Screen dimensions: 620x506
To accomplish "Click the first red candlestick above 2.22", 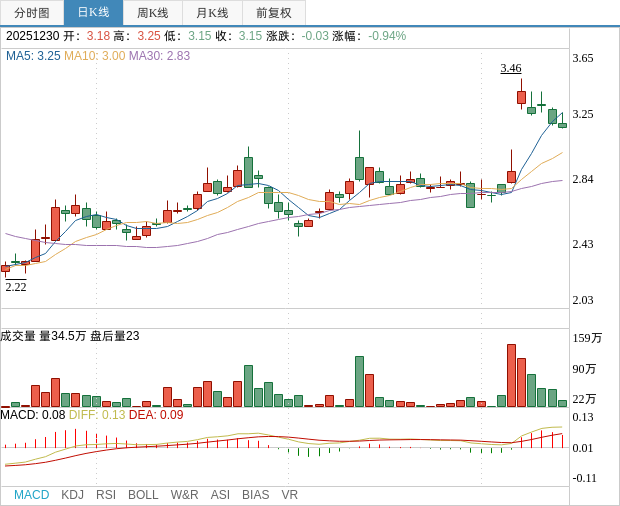I will coord(6,268).
